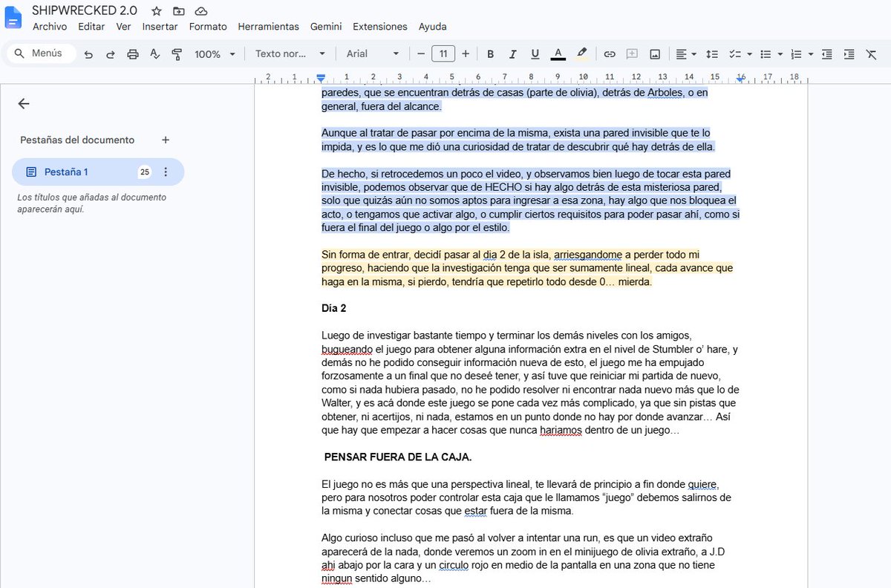This screenshot has width=891, height=588.
Task: Increase font size with plus button
Action: click(466, 54)
